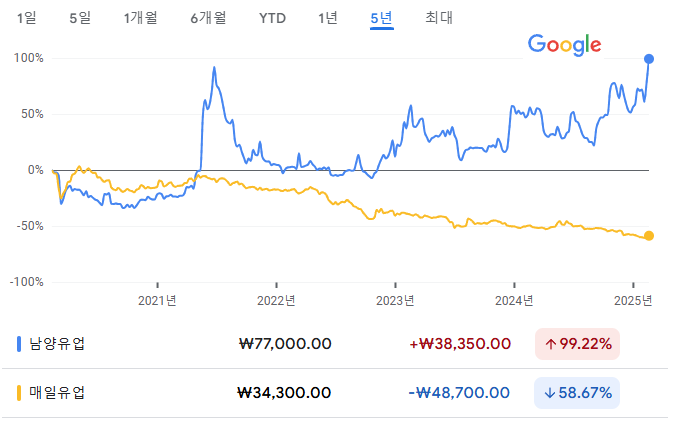Viewport: 675px width, 427px height.
Task: Click the -₩48,700.00 change amount
Action: 459,393
